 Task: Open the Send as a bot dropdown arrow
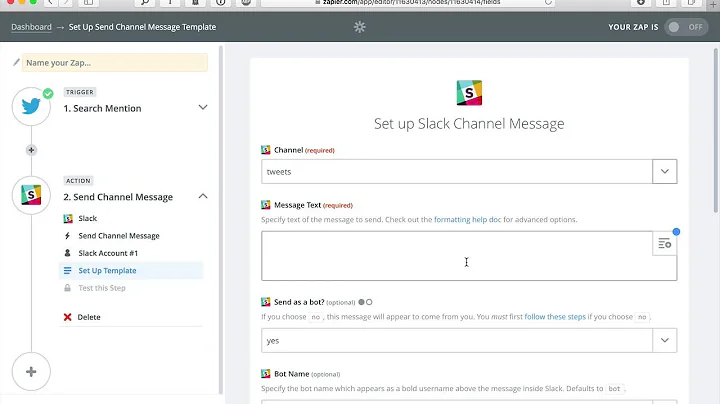664,340
